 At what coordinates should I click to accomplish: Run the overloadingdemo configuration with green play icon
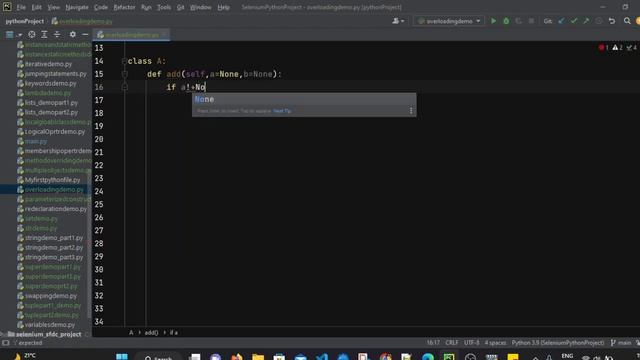[493, 21]
